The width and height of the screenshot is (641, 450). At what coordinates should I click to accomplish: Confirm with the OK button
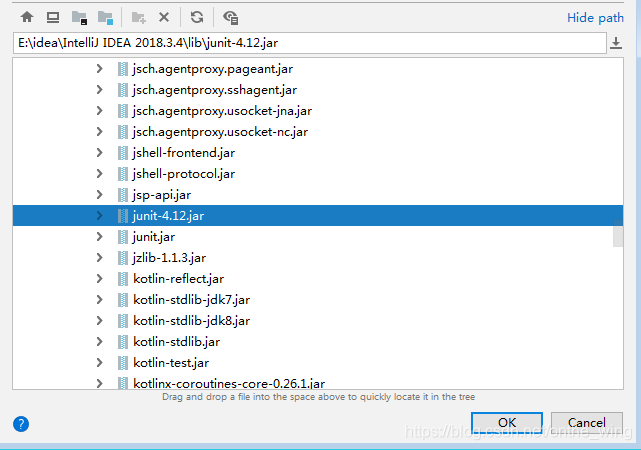click(507, 423)
